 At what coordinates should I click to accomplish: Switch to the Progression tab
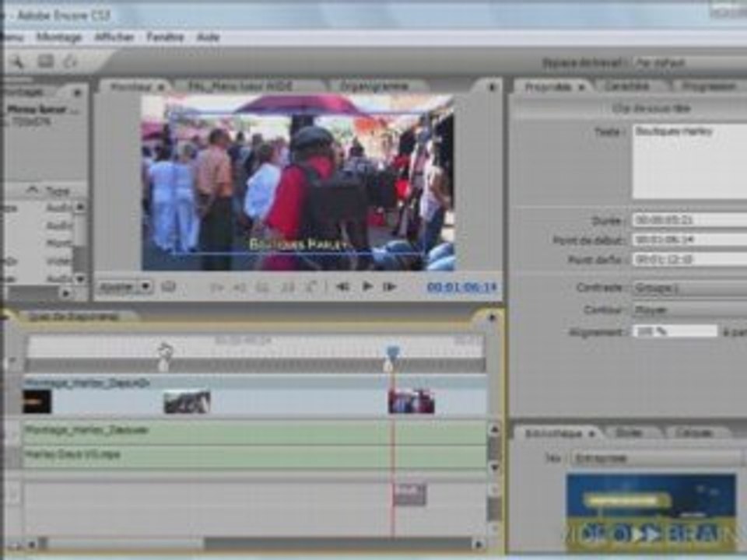(708, 86)
